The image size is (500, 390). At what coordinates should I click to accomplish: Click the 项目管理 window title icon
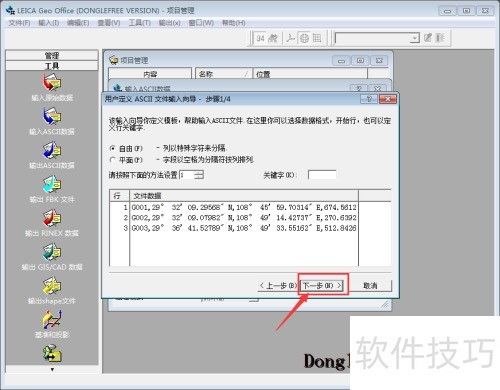click(x=114, y=60)
